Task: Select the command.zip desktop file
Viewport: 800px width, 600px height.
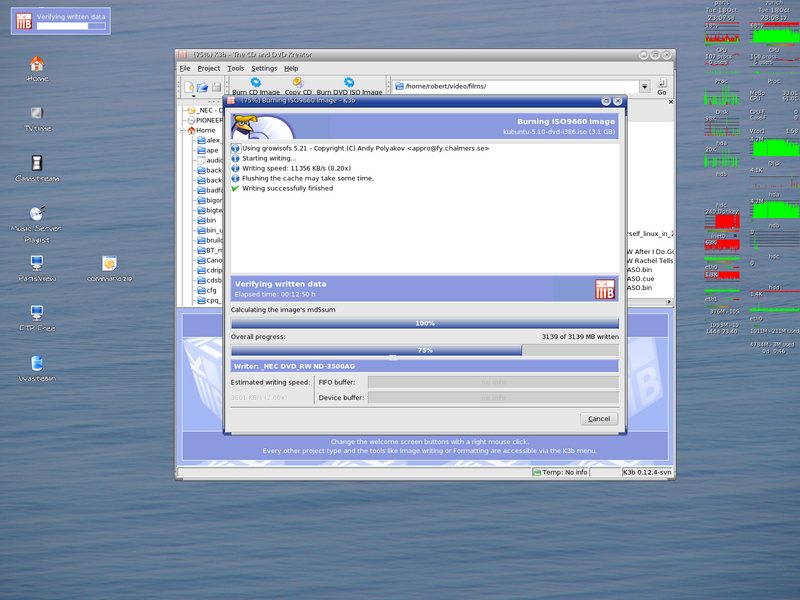Action: pos(109,268)
